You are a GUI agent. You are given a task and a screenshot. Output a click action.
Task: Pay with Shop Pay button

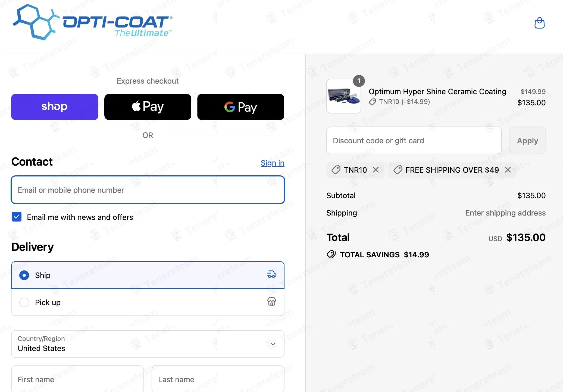[55, 107]
